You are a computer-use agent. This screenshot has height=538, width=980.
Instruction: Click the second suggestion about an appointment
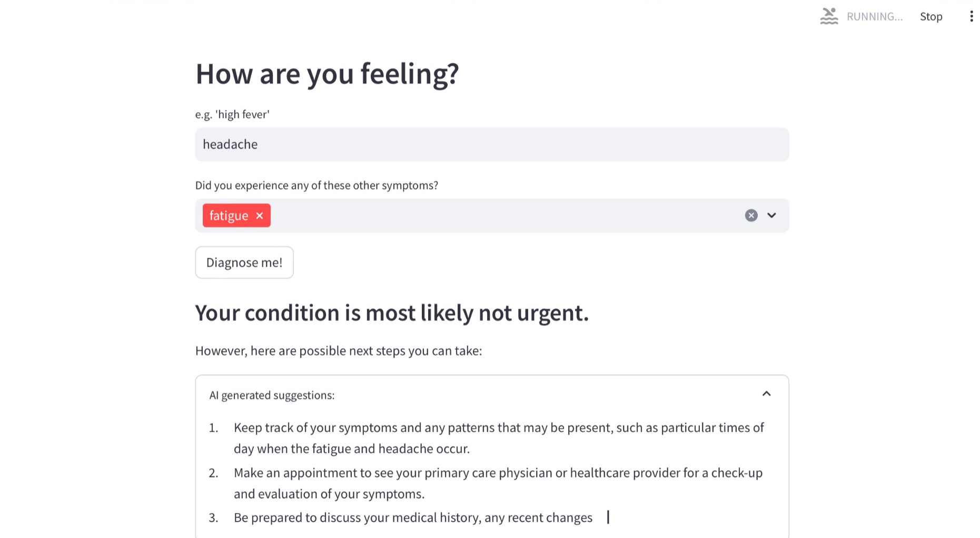[x=498, y=483]
